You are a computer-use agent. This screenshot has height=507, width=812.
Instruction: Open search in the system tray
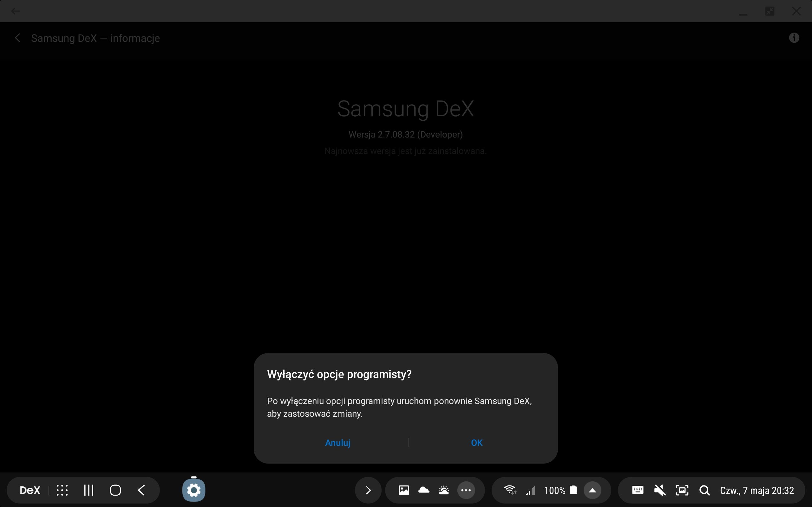704,490
